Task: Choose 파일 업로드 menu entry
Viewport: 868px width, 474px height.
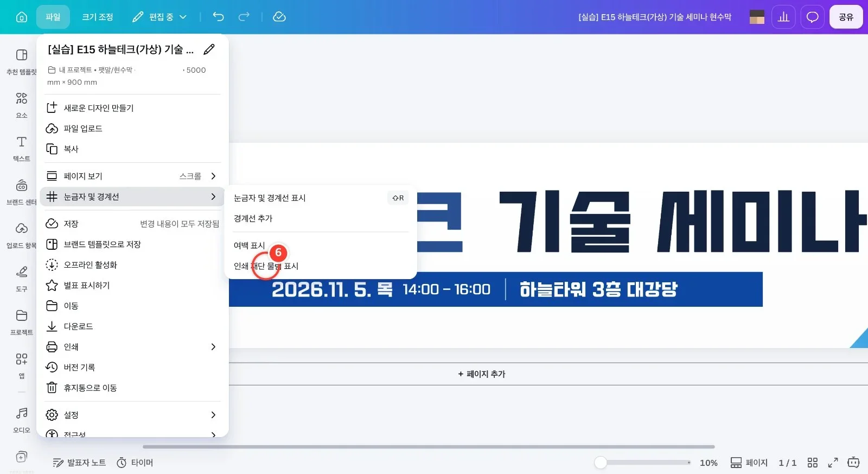Action: (132, 129)
